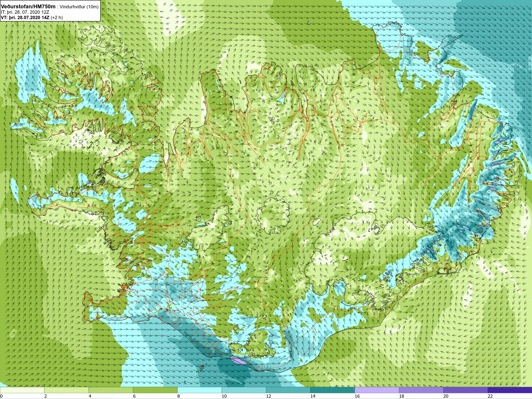Image resolution: width=532 pixels, height=399 pixels.
Task: Click the yellow-green 2–4 legend swatch
Action: point(66,390)
